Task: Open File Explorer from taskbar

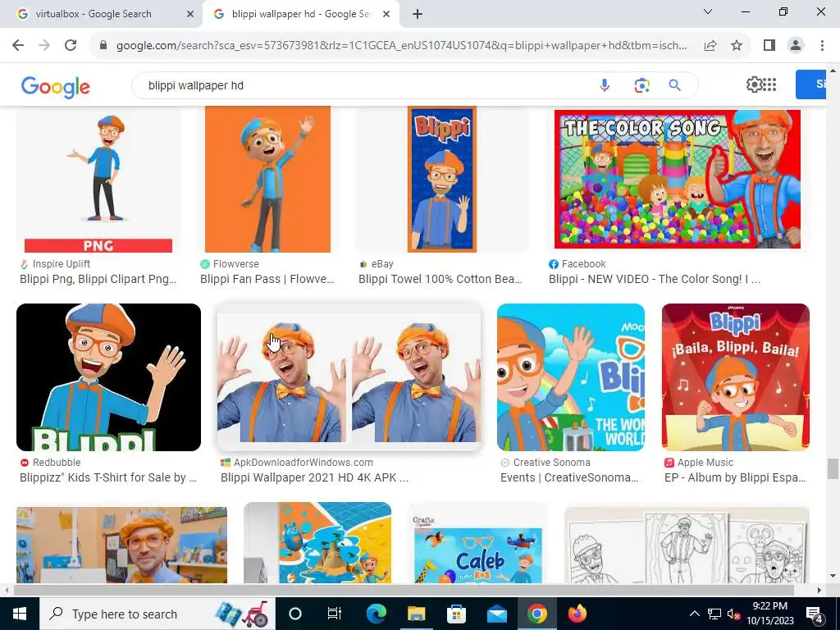Action: pos(416,614)
